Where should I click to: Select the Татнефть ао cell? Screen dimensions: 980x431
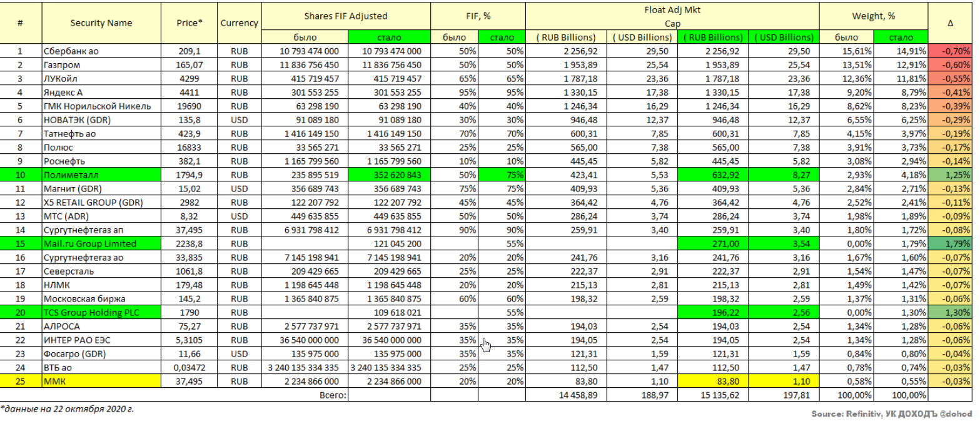(101, 133)
